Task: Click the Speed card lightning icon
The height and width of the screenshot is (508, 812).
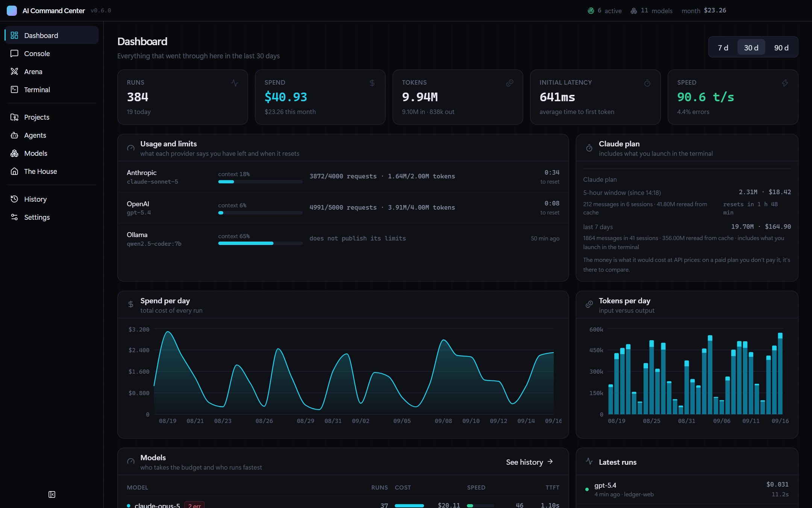Action: (785, 83)
